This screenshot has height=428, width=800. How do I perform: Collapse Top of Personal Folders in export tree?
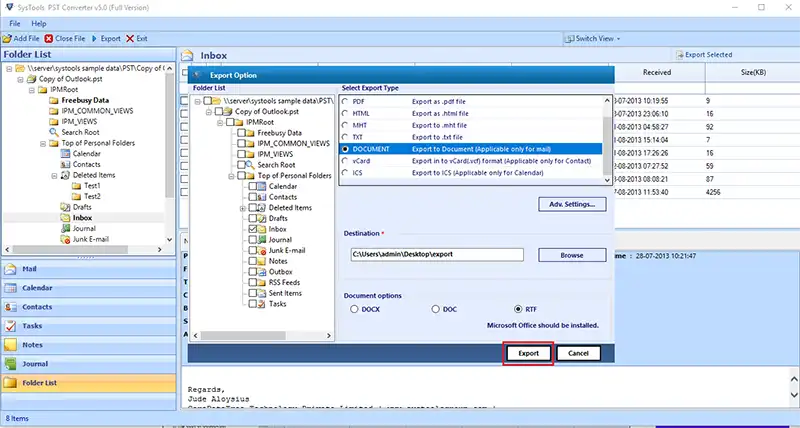pos(231,176)
